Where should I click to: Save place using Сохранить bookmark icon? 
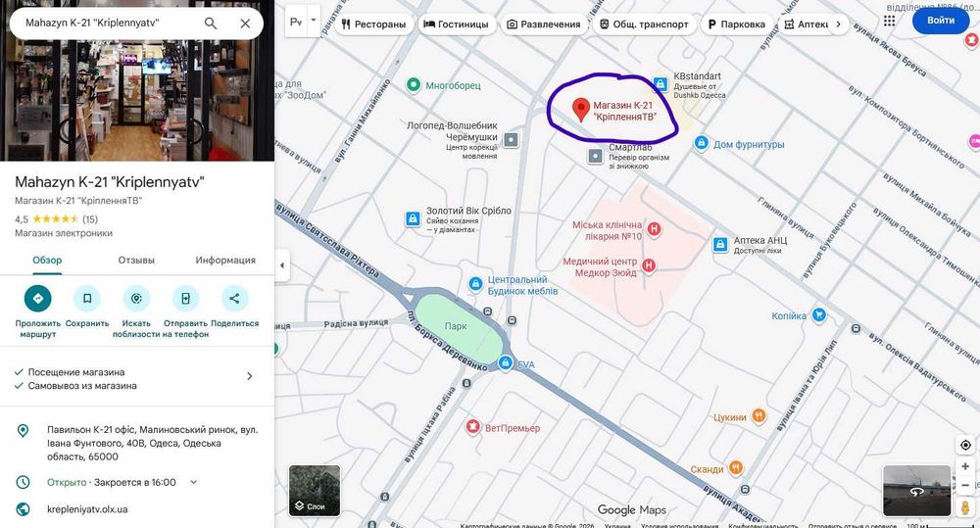point(87,299)
